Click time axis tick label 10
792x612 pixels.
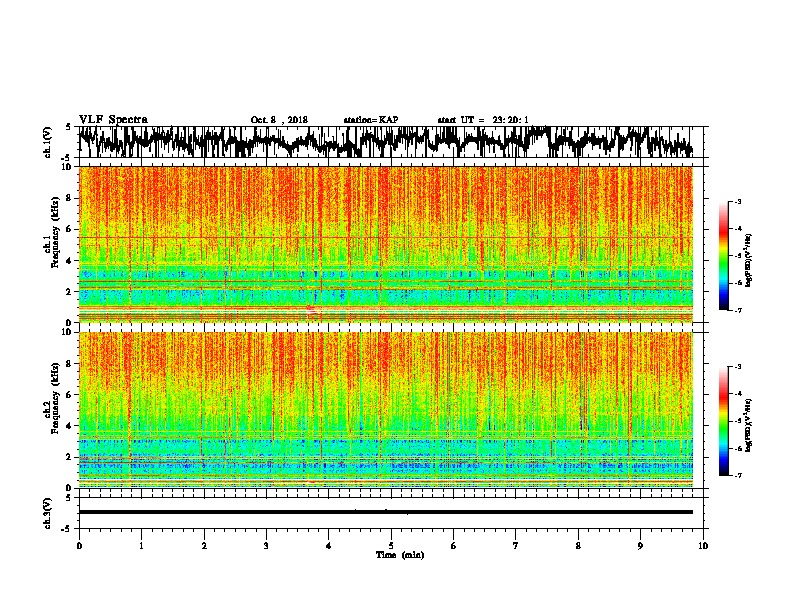(703, 546)
